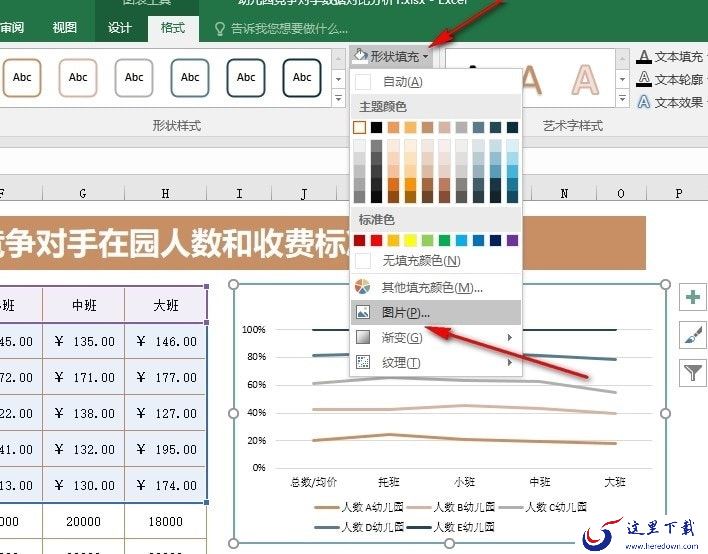Choose No Fill (无填充颜色) option

(x=436, y=261)
